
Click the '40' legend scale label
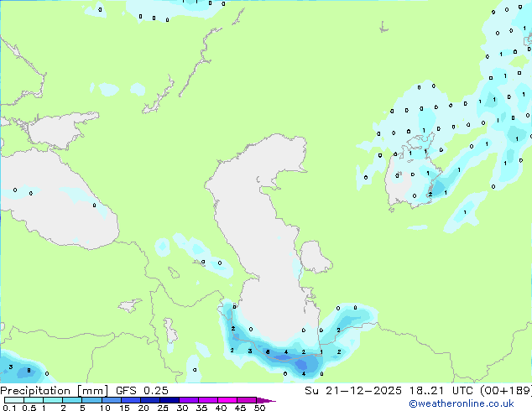click(221, 408)
